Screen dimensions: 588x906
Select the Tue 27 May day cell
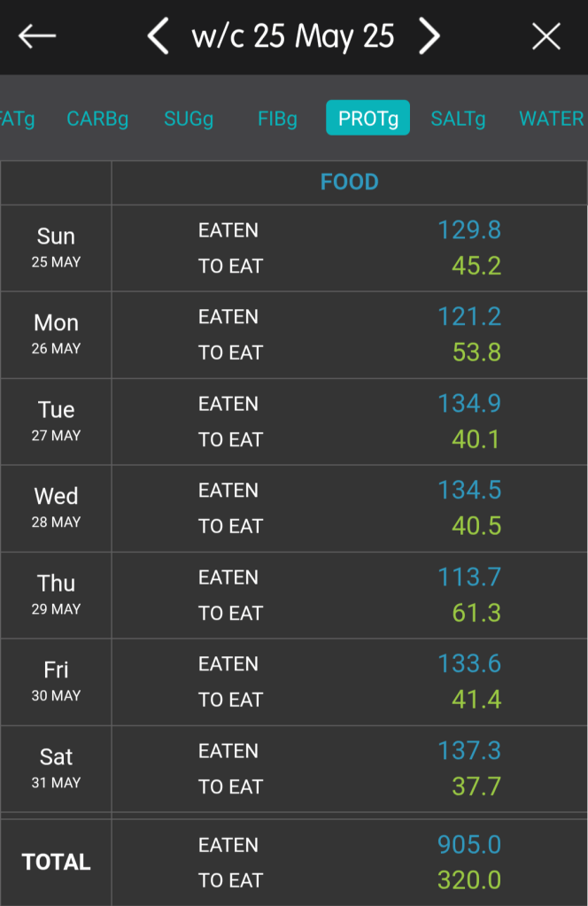pos(56,421)
